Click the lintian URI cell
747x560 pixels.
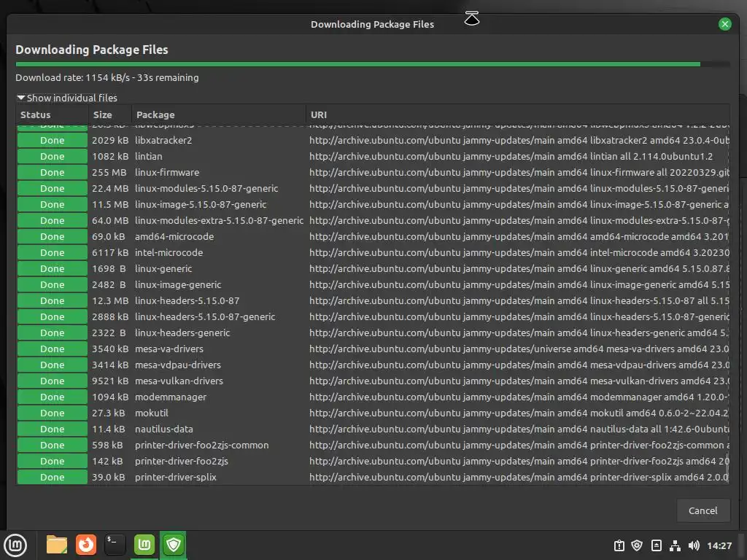pos(511,156)
